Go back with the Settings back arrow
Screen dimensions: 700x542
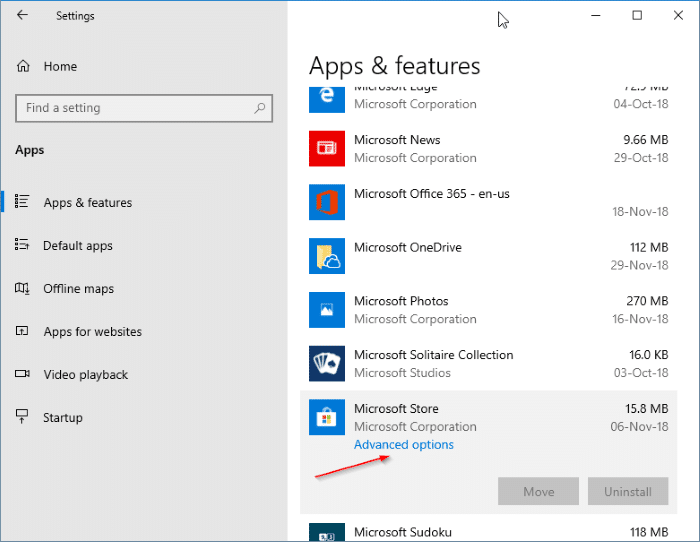(x=22, y=15)
